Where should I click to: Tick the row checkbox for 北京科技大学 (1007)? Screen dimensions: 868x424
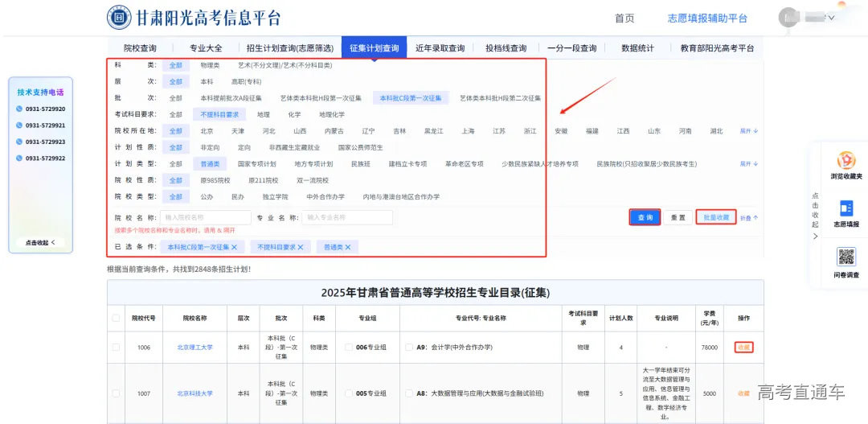116,393
